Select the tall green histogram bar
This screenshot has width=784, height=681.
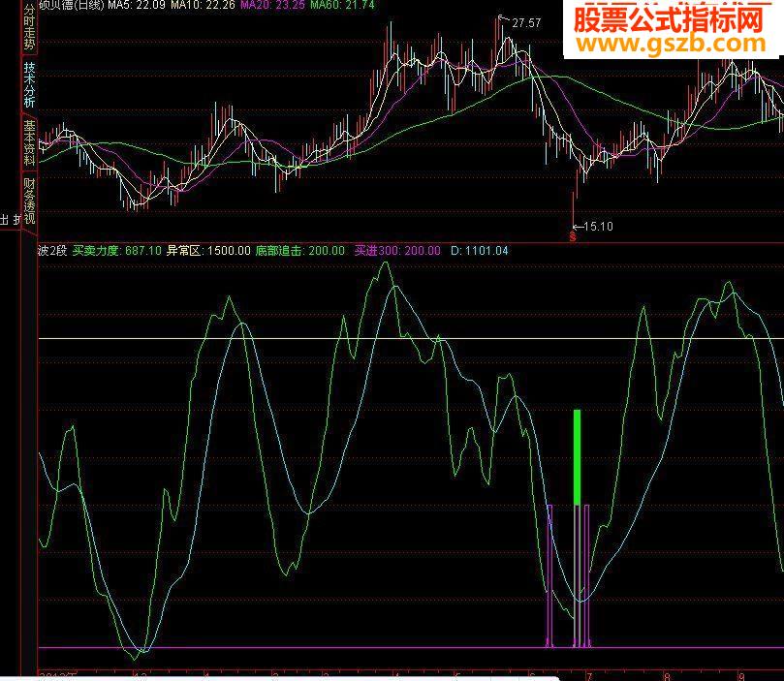pyautogui.click(x=578, y=455)
